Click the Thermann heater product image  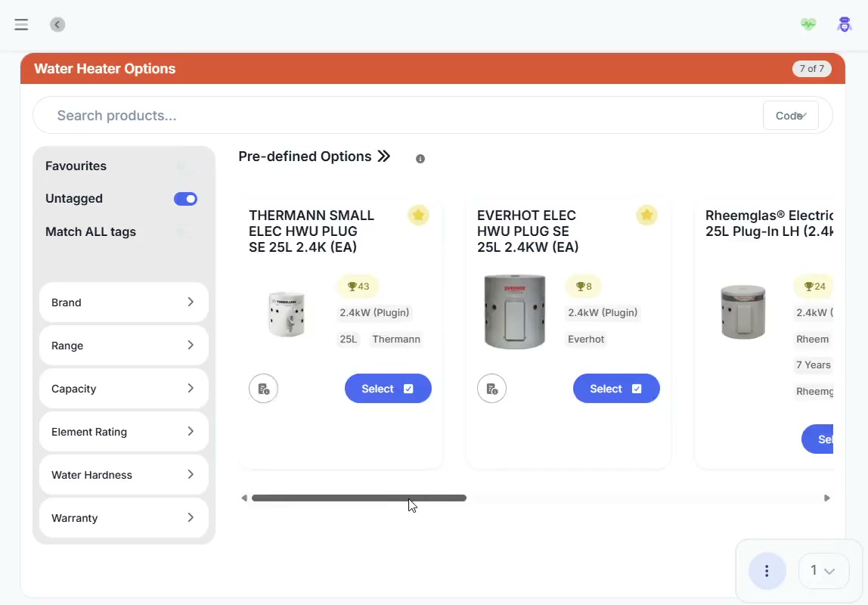point(287,314)
